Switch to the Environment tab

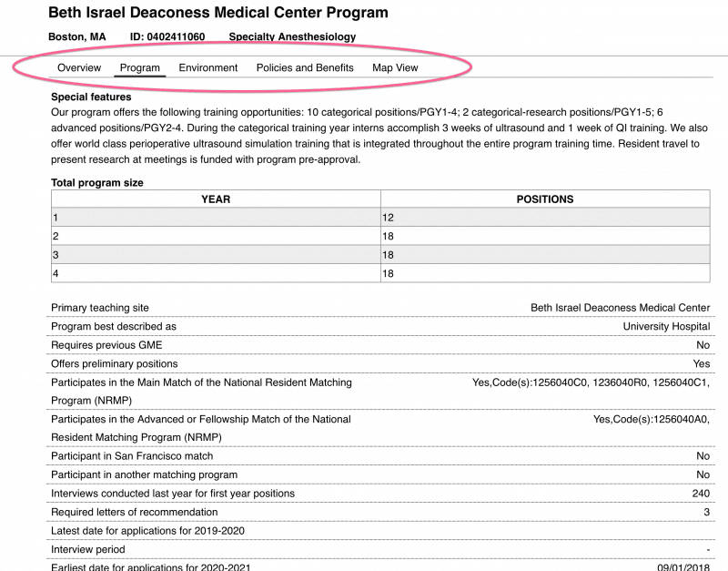point(208,67)
